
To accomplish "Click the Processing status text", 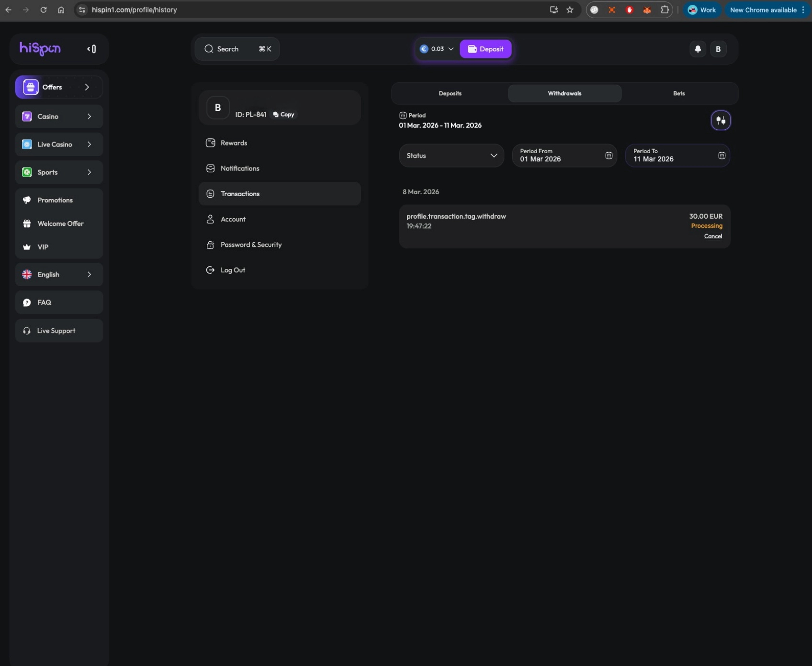I will (707, 226).
